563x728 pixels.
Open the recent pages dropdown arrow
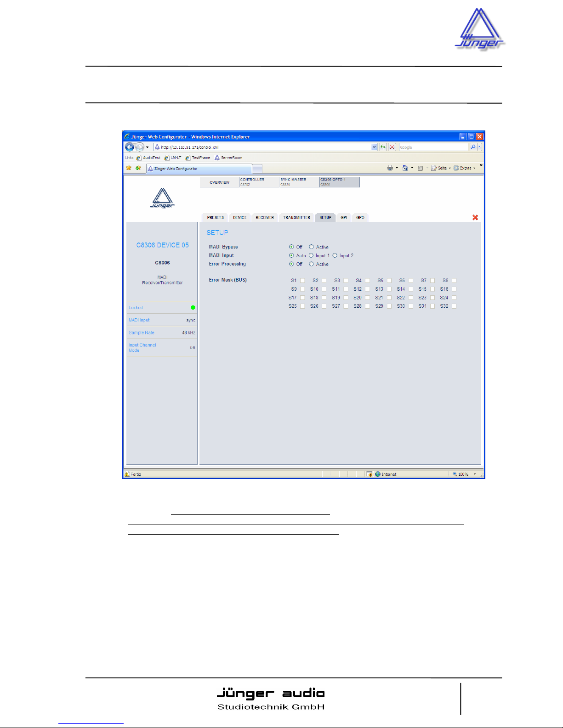147,147
